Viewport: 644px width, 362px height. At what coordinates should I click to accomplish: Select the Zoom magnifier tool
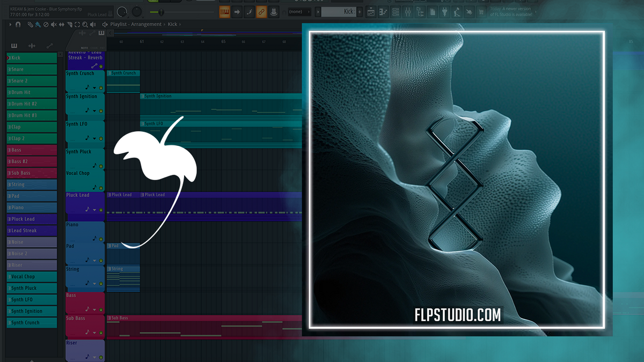(85, 25)
